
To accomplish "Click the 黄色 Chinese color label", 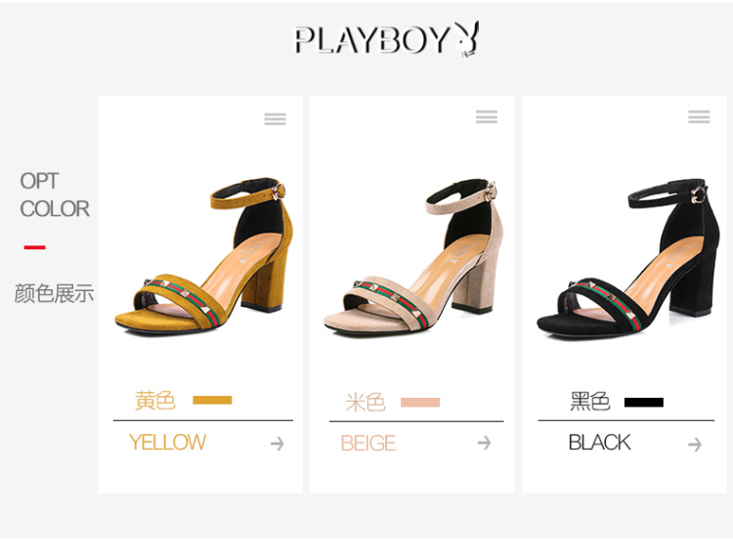I will [155, 401].
